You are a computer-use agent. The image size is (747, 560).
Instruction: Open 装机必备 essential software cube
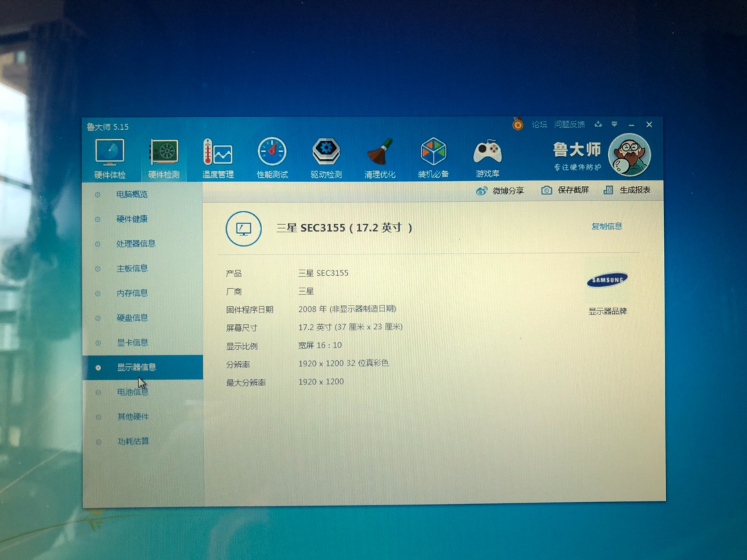pos(433,158)
